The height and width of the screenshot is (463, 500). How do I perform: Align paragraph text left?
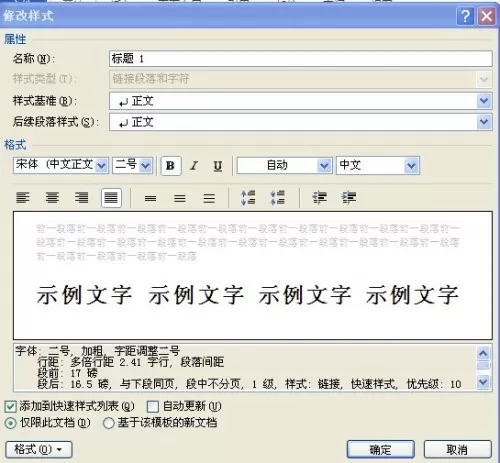(x=23, y=198)
